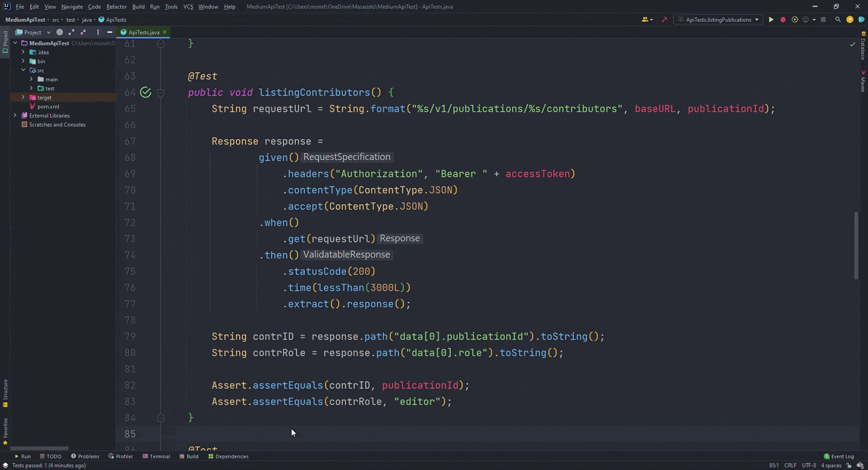Click the red Debug bug icon

[x=783, y=19]
